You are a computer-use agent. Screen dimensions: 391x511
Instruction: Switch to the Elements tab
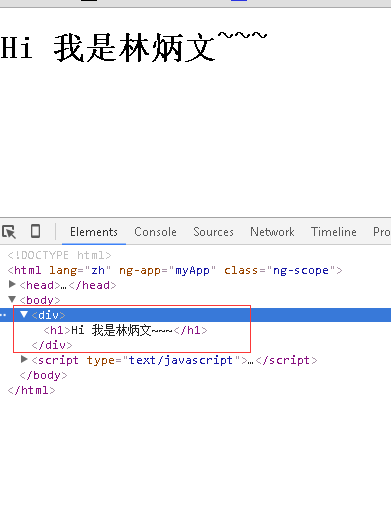[94, 232]
